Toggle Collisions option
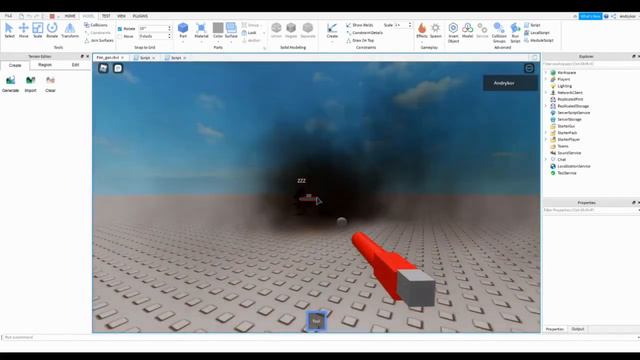The height and width of the screenshot is (360, 640). pyautogui.click(x=96, y=25)
